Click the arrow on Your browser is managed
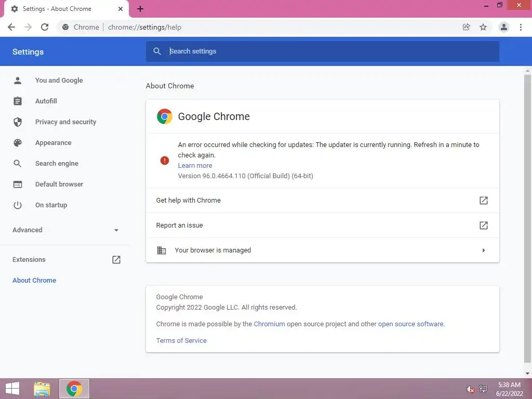The width and height of the screenshot is (532, 399). [484, 250]
